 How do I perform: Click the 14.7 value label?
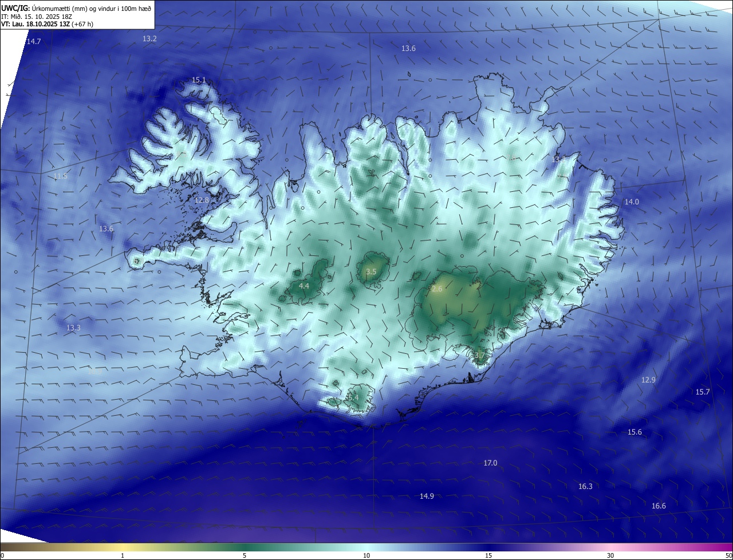coord(34,41)
